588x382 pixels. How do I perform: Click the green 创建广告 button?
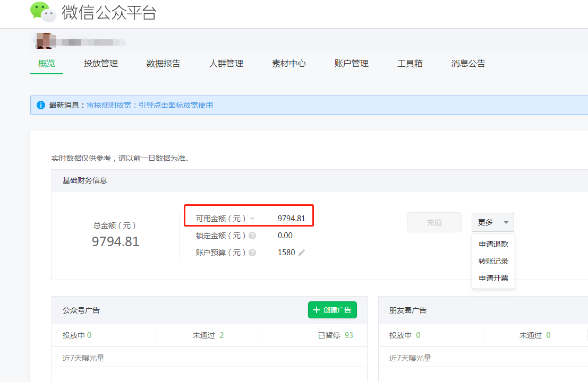coord(333,310)
